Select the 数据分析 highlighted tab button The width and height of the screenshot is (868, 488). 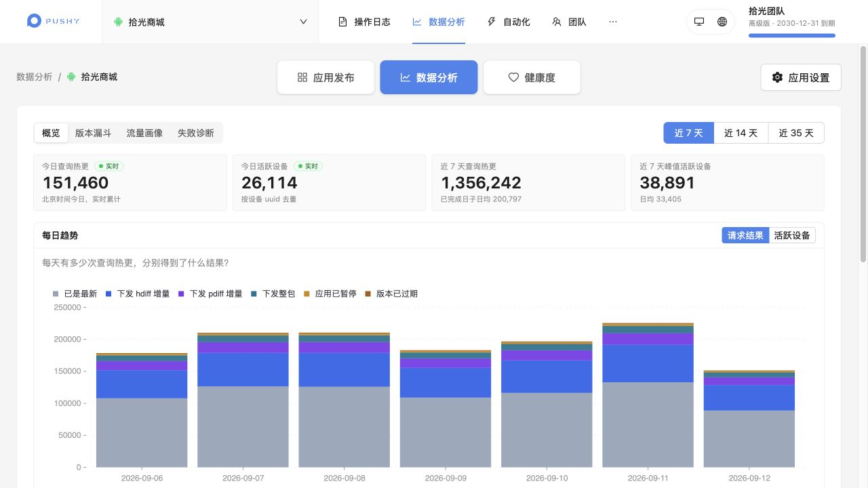[429, 77]
